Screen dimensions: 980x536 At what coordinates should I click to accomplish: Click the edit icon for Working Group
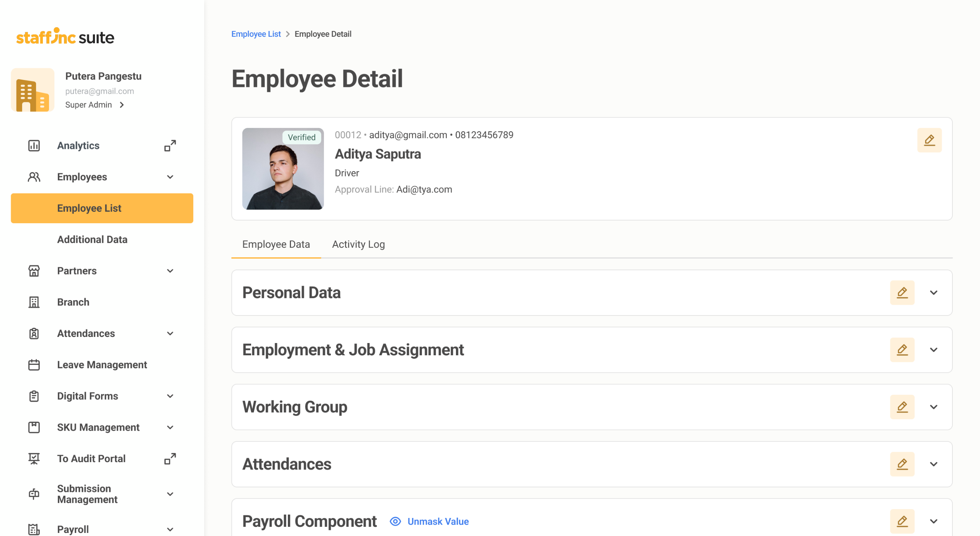click(902, 407)
